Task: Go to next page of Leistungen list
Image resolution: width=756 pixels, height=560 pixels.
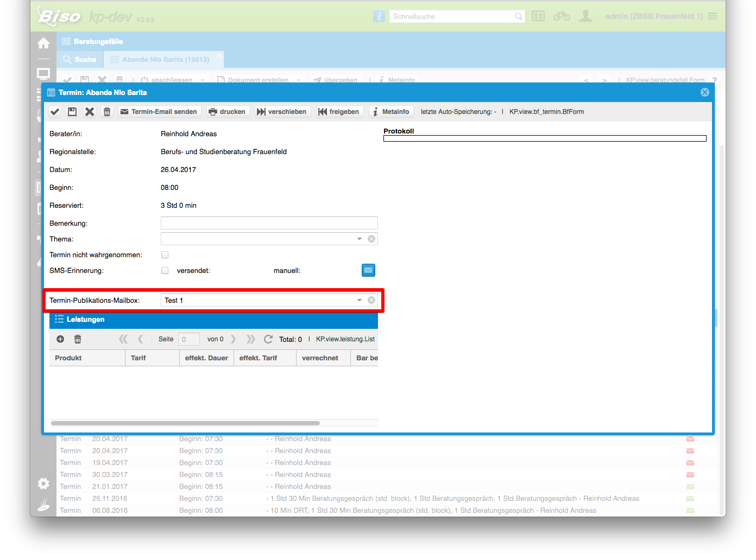Action: (x=234, y=339)
